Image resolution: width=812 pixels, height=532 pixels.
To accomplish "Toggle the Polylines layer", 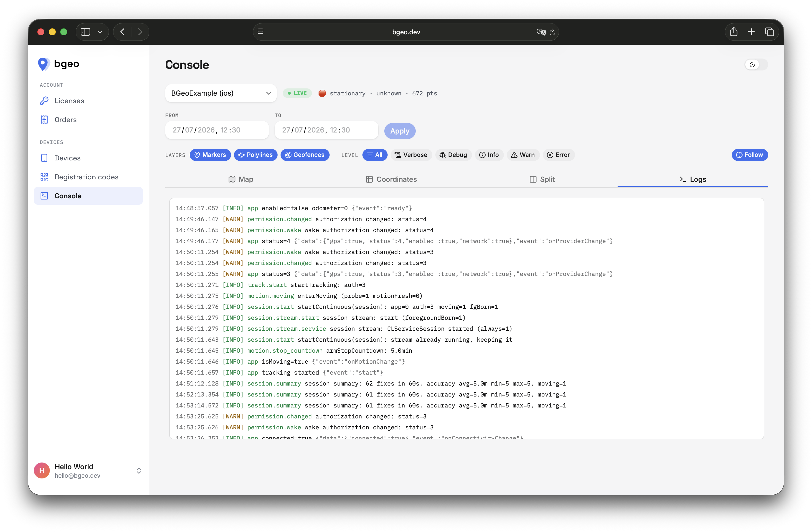I will click(256, 155).
